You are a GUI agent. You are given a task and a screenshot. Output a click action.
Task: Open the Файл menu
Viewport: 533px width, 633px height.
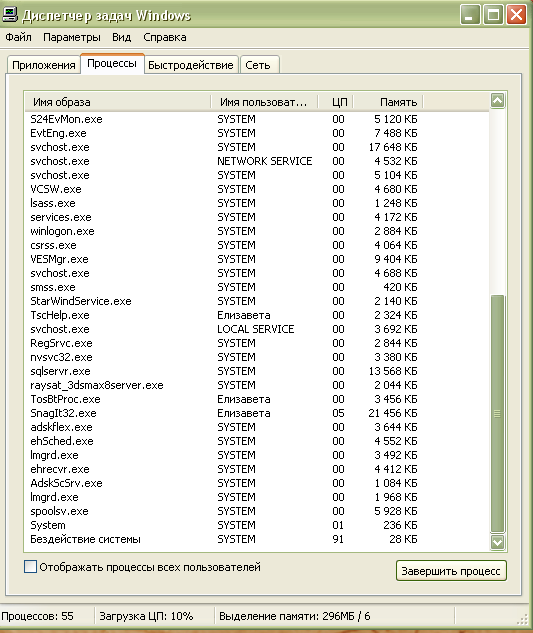click(x=18, y=37)
